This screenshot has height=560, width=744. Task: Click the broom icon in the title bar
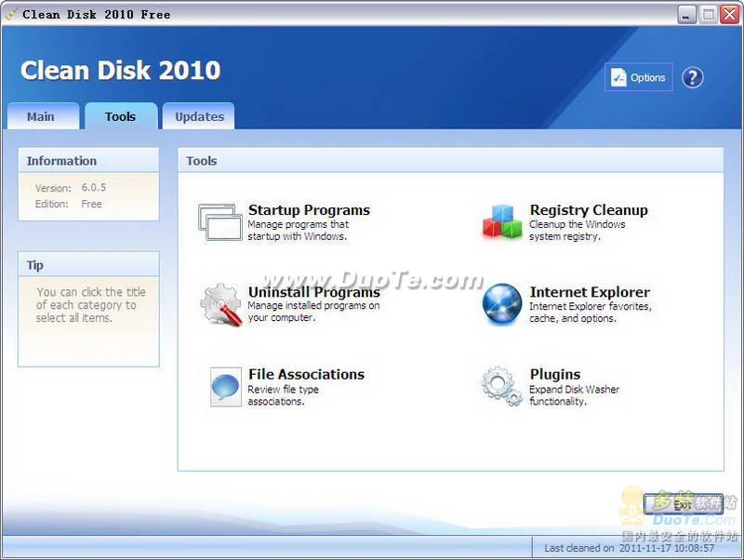[x=10, y=14]
